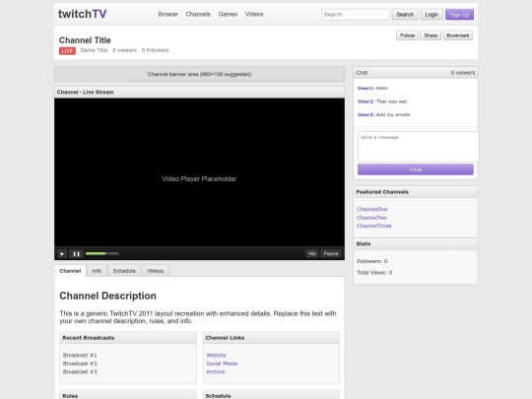Open the Archive link
532x399 pixels.
click(216, 371)
